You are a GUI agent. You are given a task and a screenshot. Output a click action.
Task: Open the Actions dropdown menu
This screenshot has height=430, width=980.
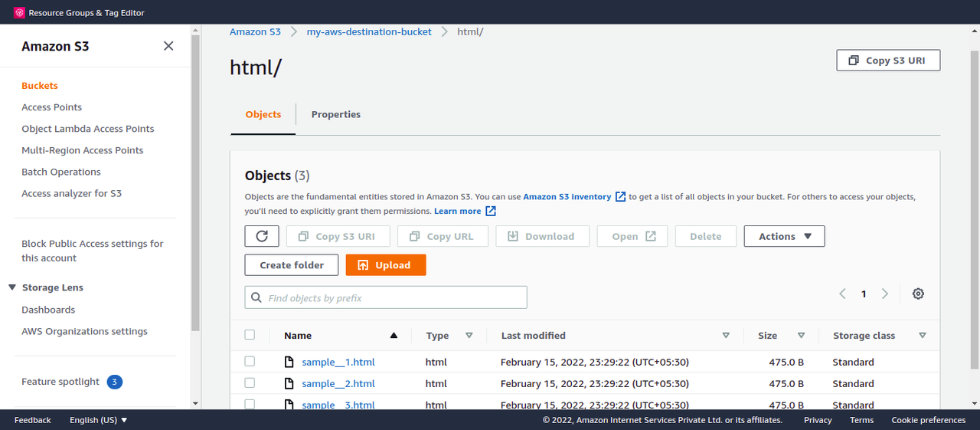click(784, 236)
